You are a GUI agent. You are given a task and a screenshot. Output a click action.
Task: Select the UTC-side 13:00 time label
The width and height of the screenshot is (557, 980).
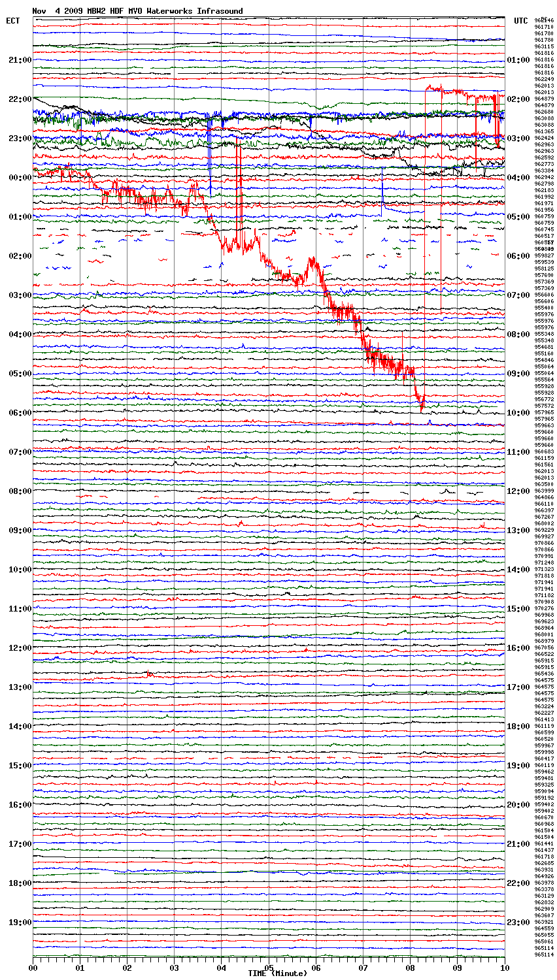point(518,531)
